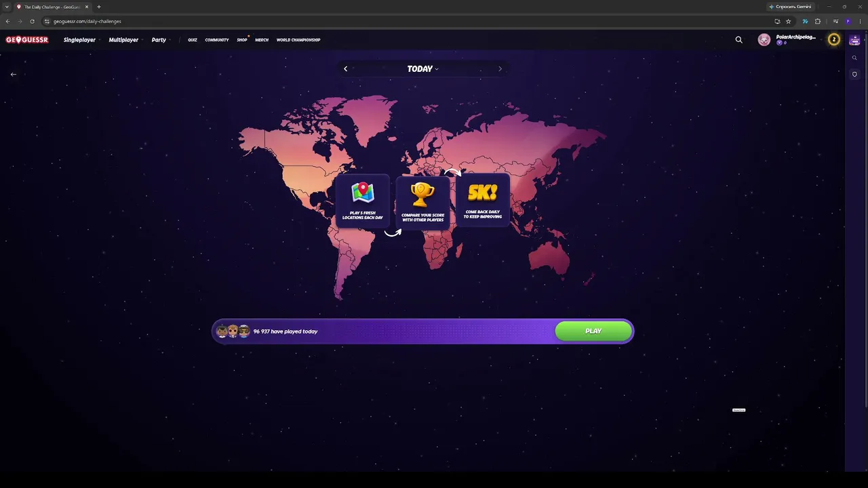Open the Community page

coord(217,40)
